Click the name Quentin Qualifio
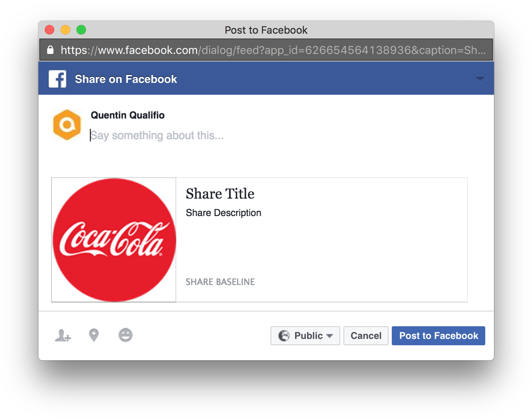Viewport: 532px width, 419px height. 128,115
